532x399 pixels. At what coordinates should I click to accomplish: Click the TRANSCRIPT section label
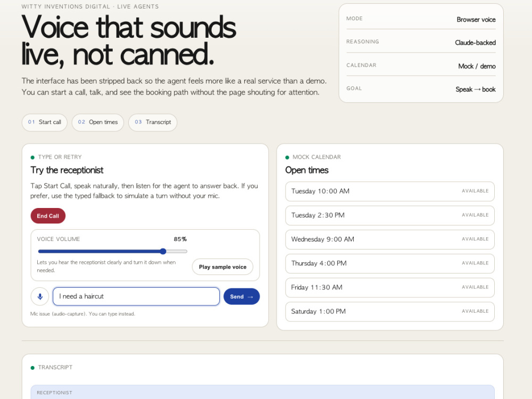pyautogui.click(x=55, y=368)
